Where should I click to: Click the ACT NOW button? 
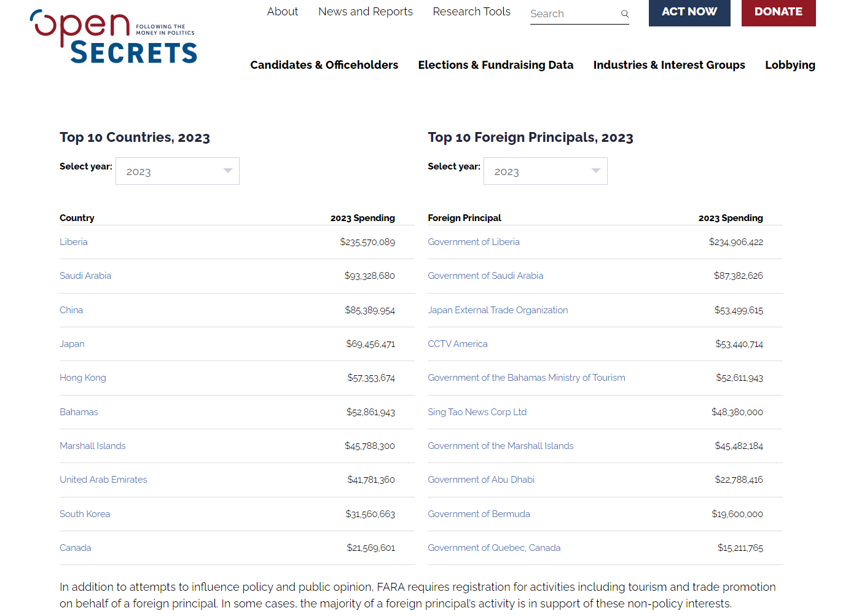click(689, 12)
